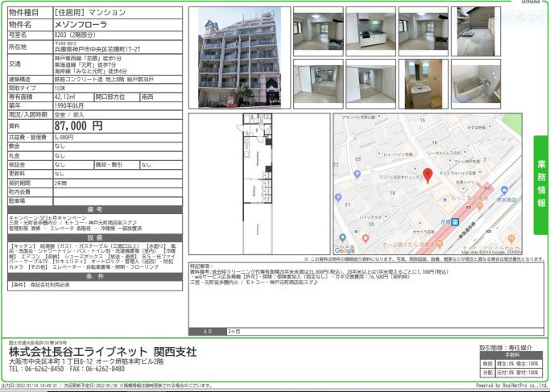Open the kitchen interior photo thumbnail
This screenshot has width=550, height=392.
tap(370, 31)
